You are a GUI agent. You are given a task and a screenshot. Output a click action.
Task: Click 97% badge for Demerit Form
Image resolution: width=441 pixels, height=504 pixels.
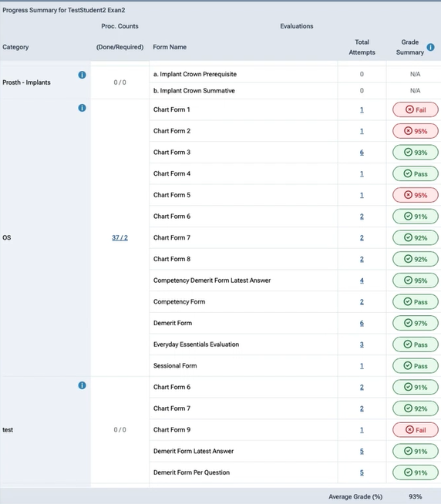click(416, 323)
